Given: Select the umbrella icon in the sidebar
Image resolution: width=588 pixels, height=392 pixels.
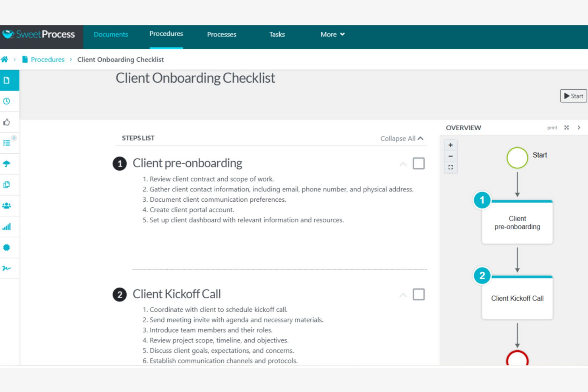Looking at the screenshot, I should coord(6,164).
